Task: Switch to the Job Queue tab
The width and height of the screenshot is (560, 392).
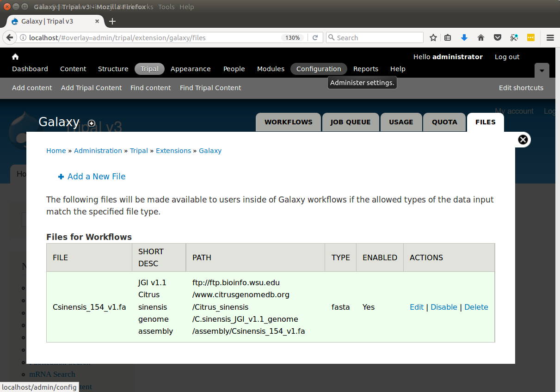Action: [351, 122]
